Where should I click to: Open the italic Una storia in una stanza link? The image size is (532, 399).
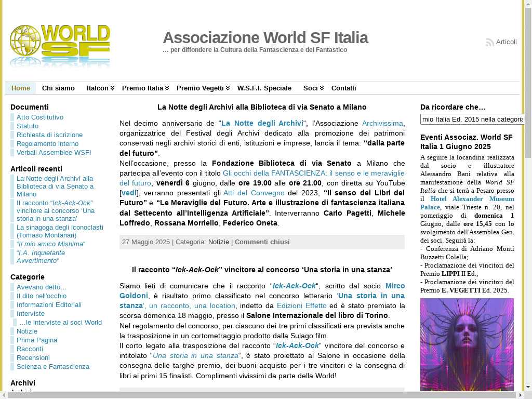[195, 355]
